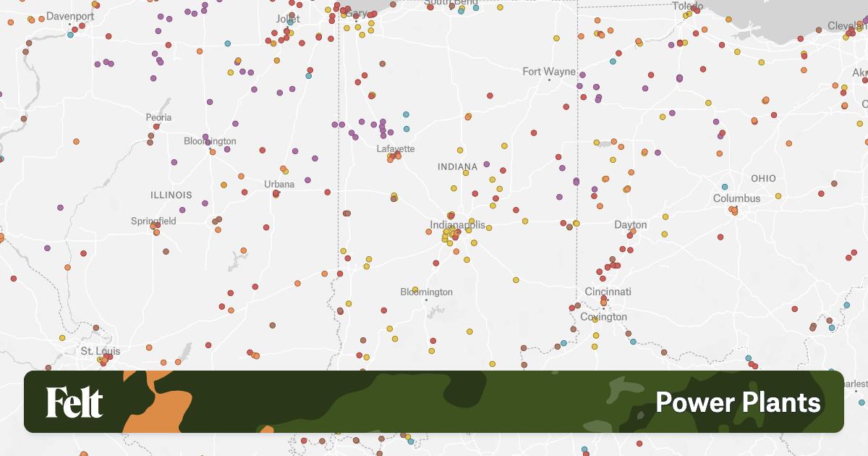Click the Dayton city label
Image resolution: width=868 pixels, height=456 pixels.
tap(630, 224)
